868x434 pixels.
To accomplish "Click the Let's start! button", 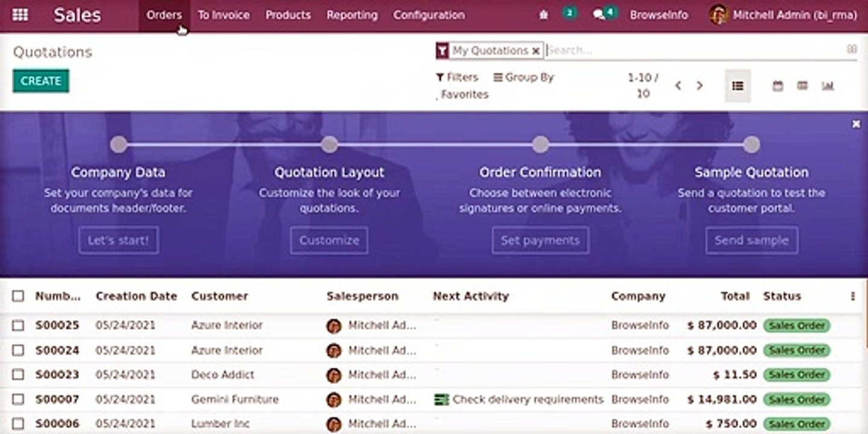I will click(x=118, y=240).
